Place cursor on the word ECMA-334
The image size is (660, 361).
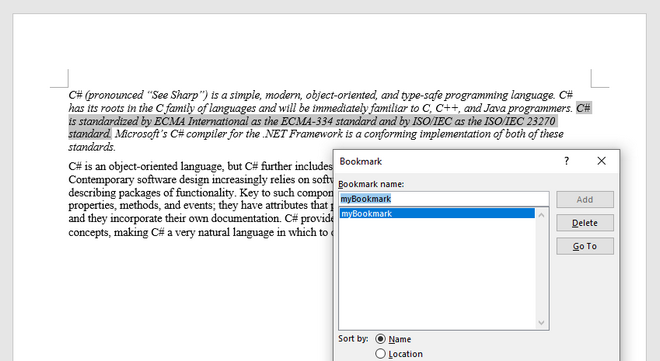click(302, 121)
